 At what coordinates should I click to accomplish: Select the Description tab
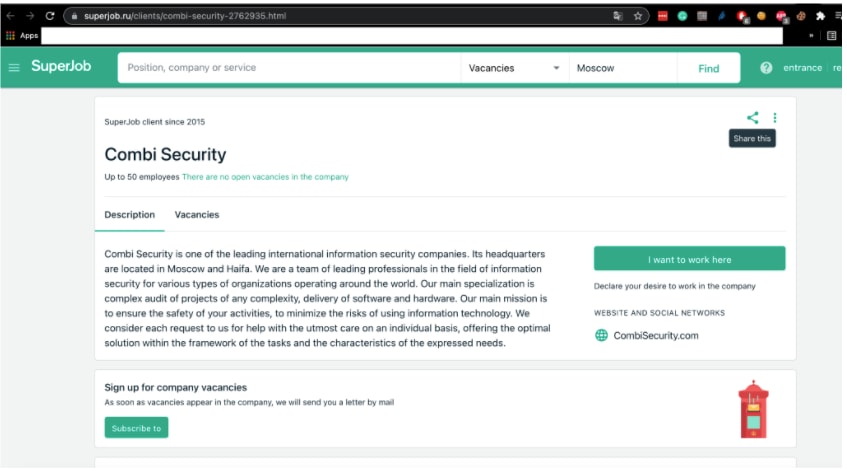(130, 214)
